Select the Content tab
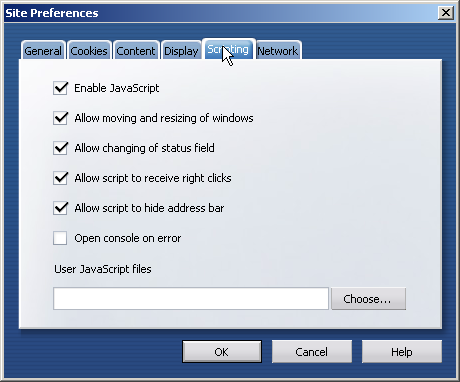The height and width of the screenshot is (382, 460). click(x=136, y=51)
